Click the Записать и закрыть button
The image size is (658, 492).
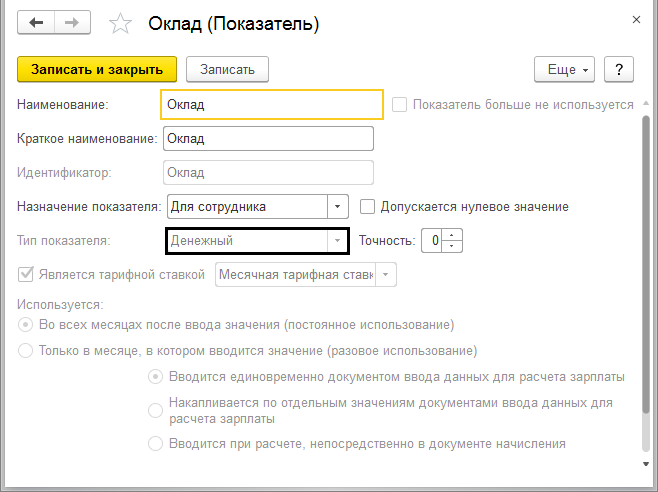(97, 69)
